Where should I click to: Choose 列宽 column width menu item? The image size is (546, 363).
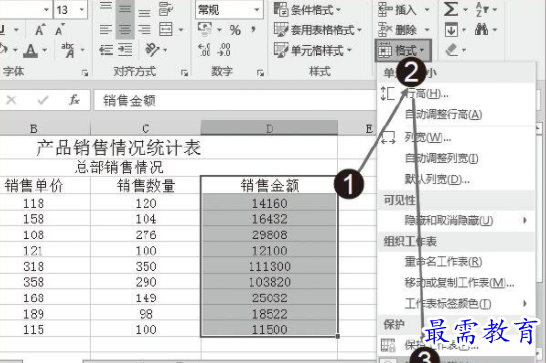coord(456,138)
